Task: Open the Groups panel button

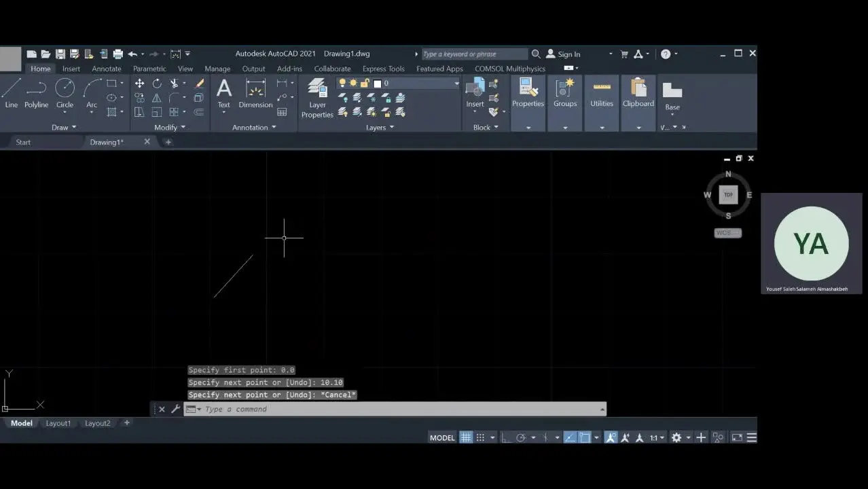Action: tap(565, 93)
